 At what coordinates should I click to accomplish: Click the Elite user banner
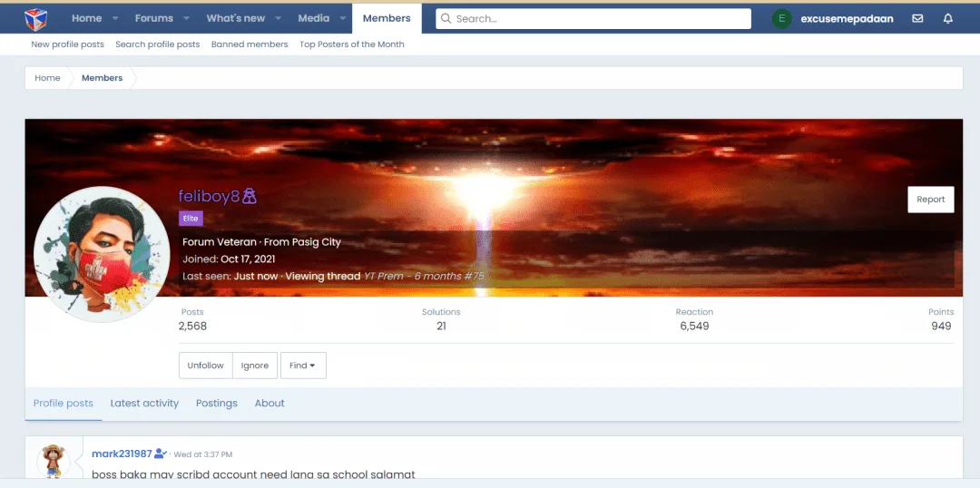(x=191, y=218)
